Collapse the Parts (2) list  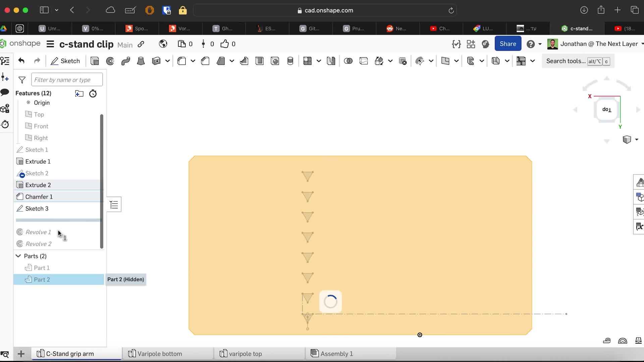click(x=18, y=256)
